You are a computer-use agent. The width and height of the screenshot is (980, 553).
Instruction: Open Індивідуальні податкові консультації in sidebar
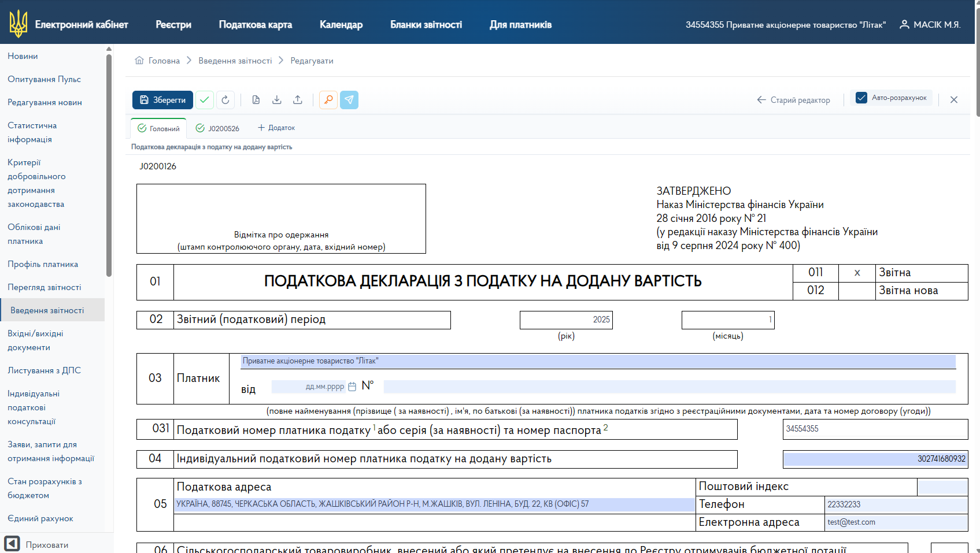coord(34,407)
